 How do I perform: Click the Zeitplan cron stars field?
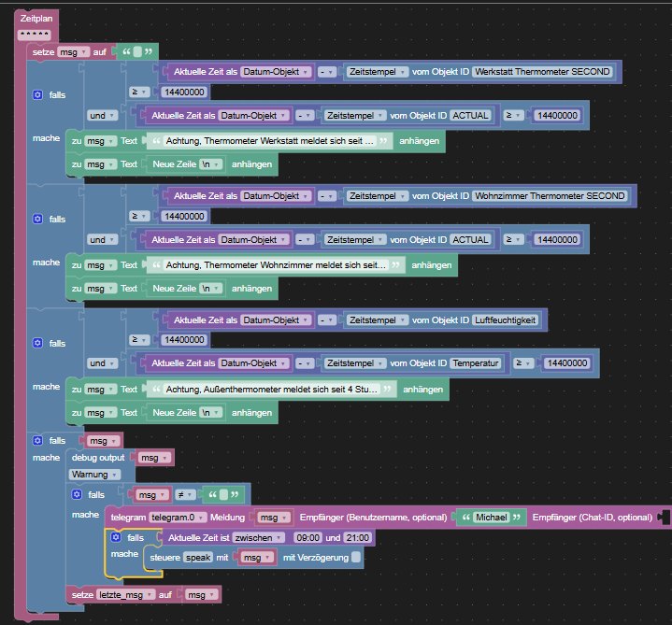pos(35,35)
